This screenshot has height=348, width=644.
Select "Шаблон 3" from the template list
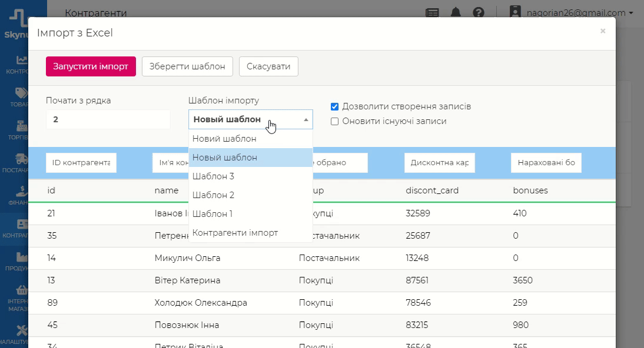(x=213, y=176)
